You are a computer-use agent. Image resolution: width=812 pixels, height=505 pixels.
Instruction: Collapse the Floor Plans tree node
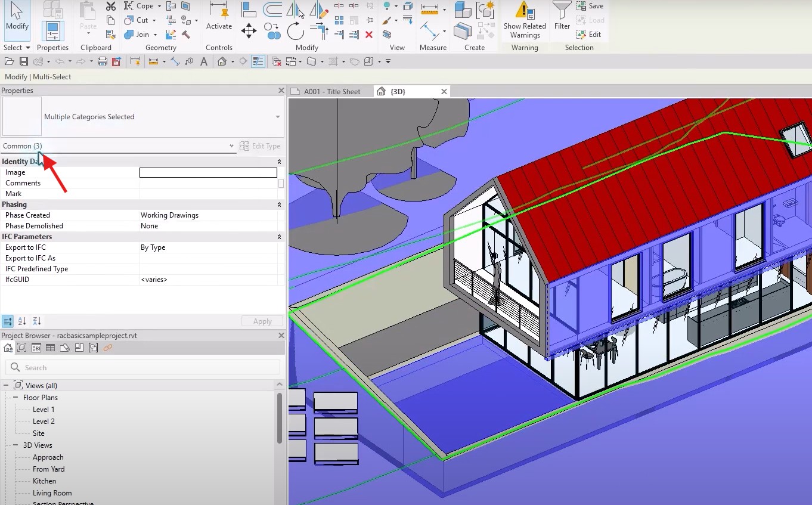pyautogui.click(x=16, y=398)
